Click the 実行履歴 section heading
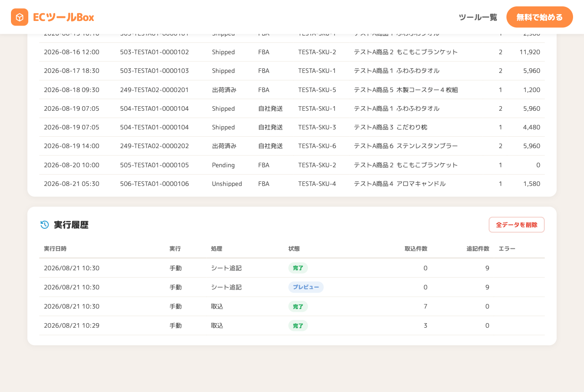Image resolution: width=584 pixels, height=392 pixels. [x=71, y=225]
